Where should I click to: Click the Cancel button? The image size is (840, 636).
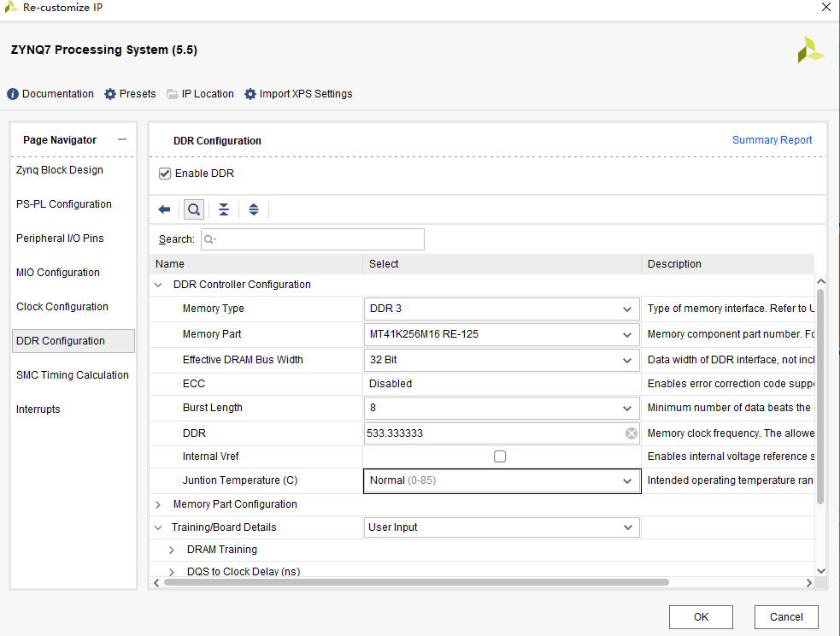[x=786, y=617]
